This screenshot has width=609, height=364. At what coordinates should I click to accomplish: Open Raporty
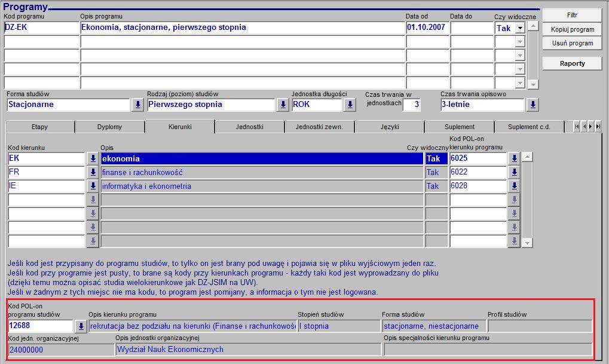click(x=572, y=63)
